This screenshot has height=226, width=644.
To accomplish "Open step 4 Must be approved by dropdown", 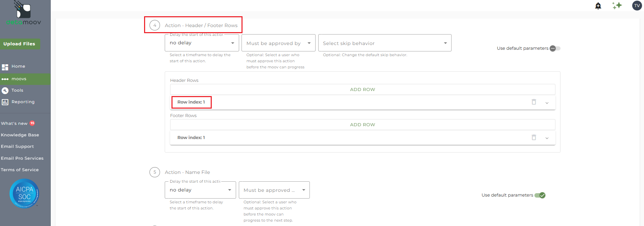I will 278,43.
